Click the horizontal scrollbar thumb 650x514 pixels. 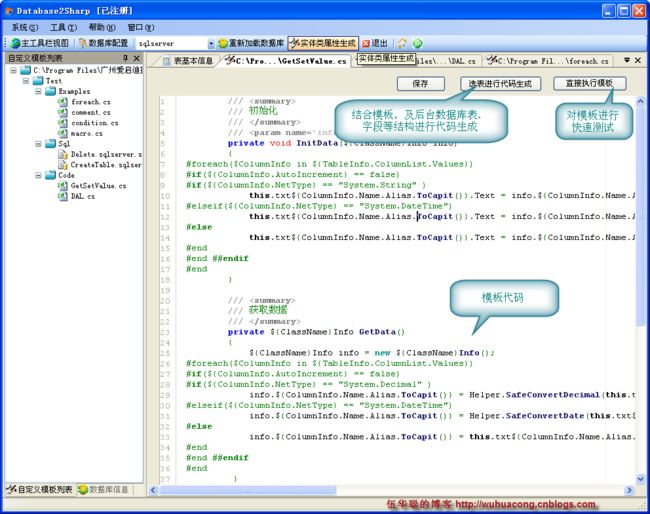[248, 490]
